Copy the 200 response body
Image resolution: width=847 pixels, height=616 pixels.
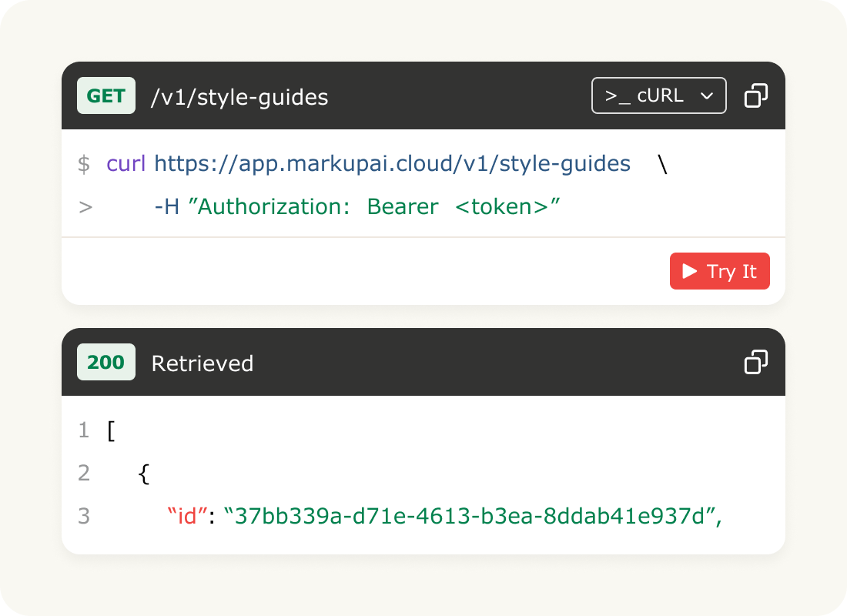coord(755,362)
